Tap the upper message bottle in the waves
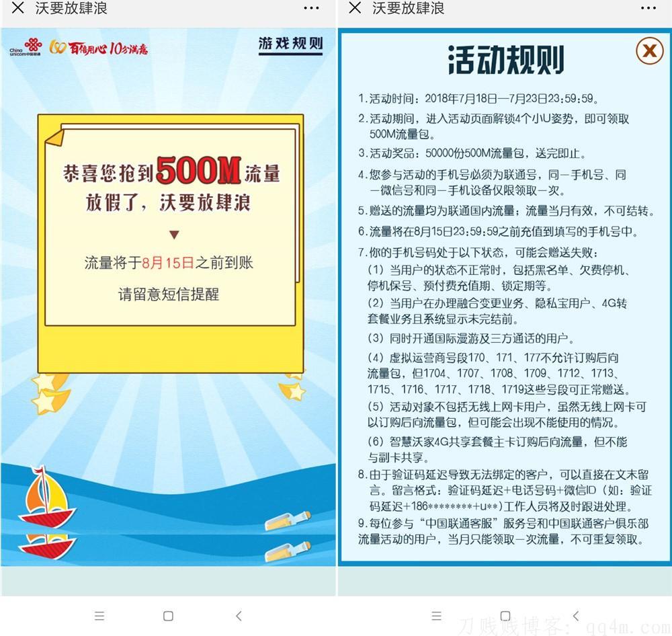Screen dimensions: 672x636 (287, 520)
